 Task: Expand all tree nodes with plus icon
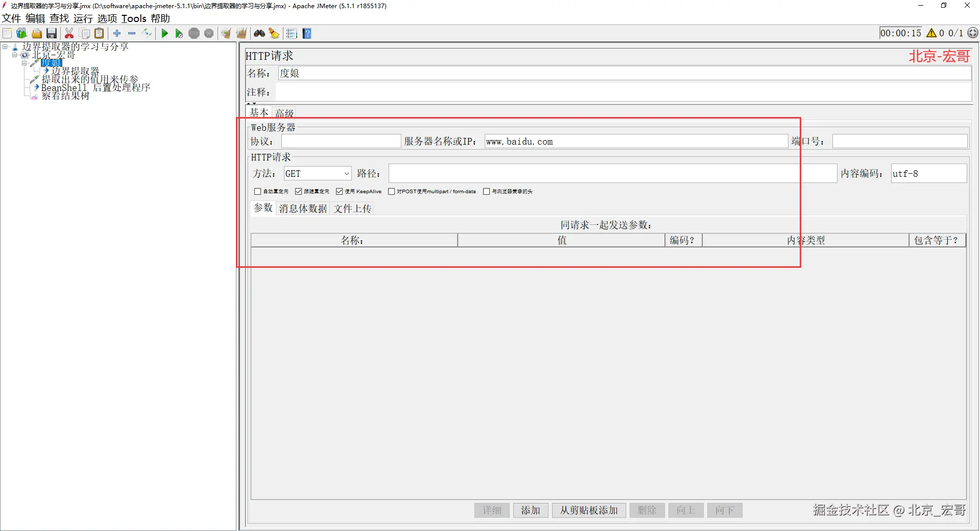coord(117,34)
